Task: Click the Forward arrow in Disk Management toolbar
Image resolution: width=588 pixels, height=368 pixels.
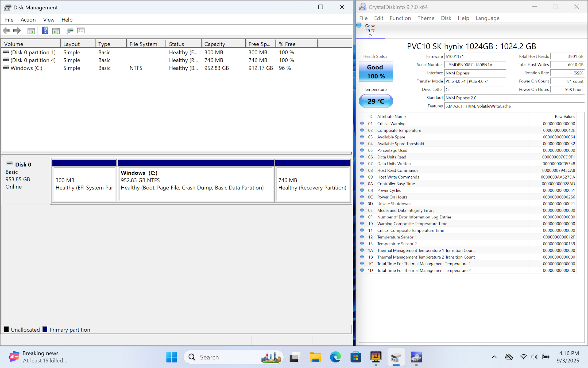Action: tap(17, 31)
